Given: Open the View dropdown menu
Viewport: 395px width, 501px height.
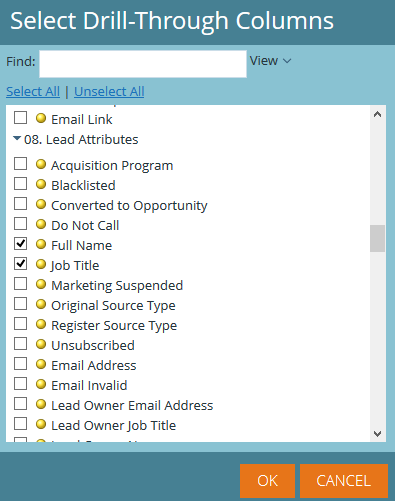Looking at the screenshot, I should coord(270,61).
